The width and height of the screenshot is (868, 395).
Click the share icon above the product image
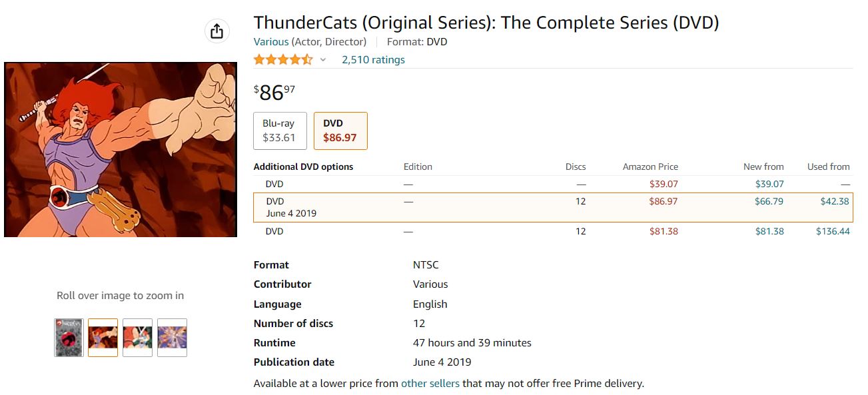[217, 31]
